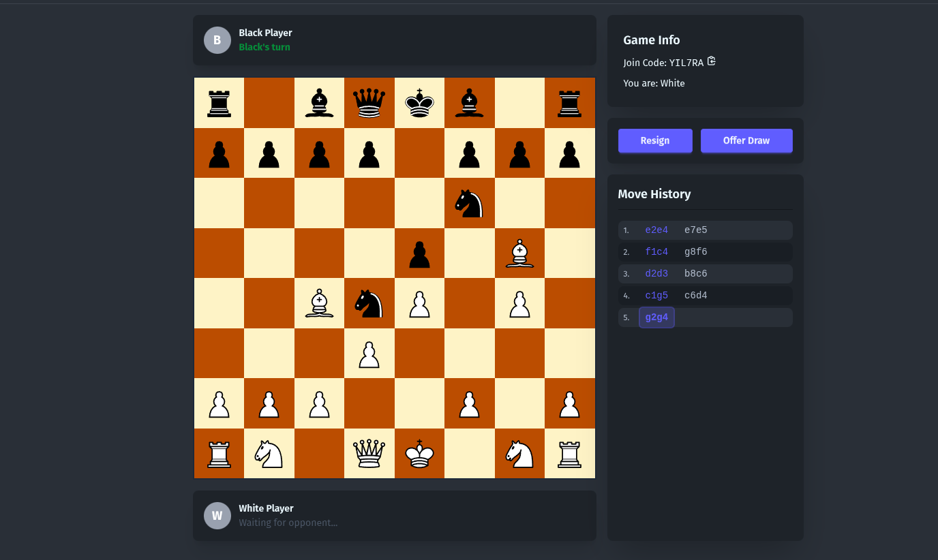Copy the join code YIL7RA
Screen dimensions: 938x560
(711, 61)
